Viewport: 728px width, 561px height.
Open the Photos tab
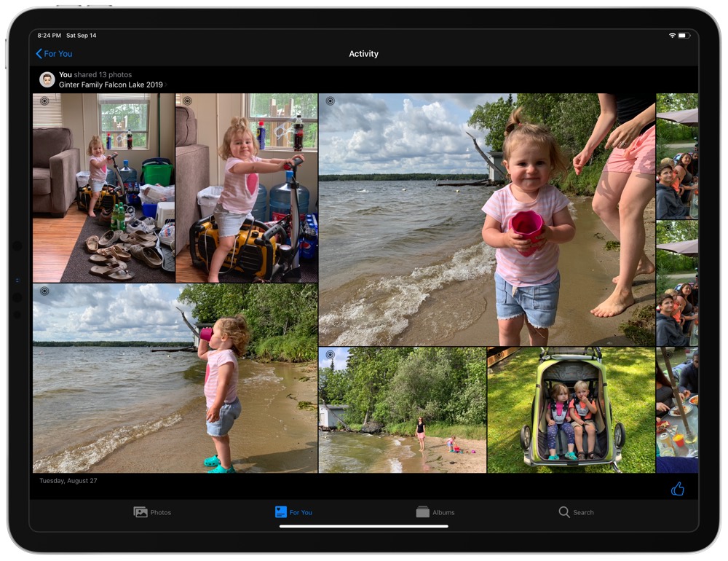(x=152, y=512)
